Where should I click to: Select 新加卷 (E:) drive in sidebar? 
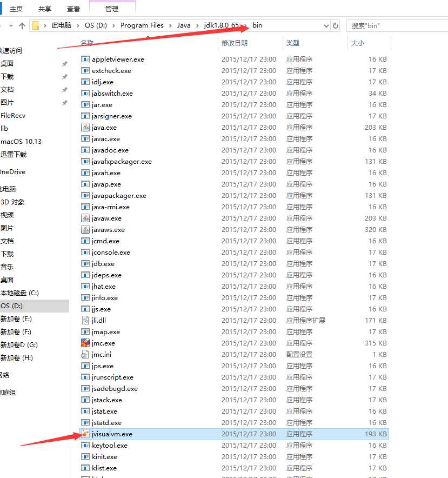tap(16, 319)
